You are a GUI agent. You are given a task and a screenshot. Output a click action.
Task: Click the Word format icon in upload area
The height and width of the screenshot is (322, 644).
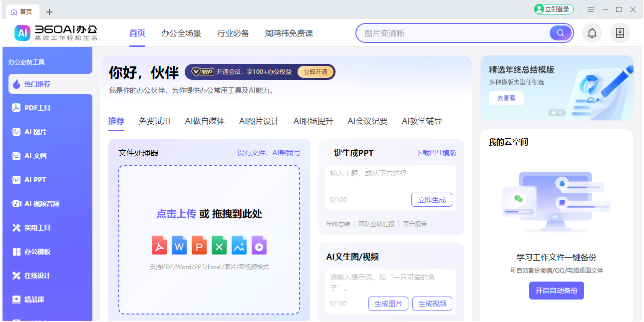pos(179,245)
